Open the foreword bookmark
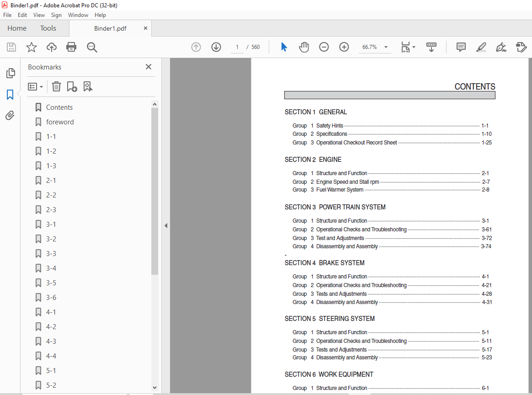532x395 pixels. point(60,122)
